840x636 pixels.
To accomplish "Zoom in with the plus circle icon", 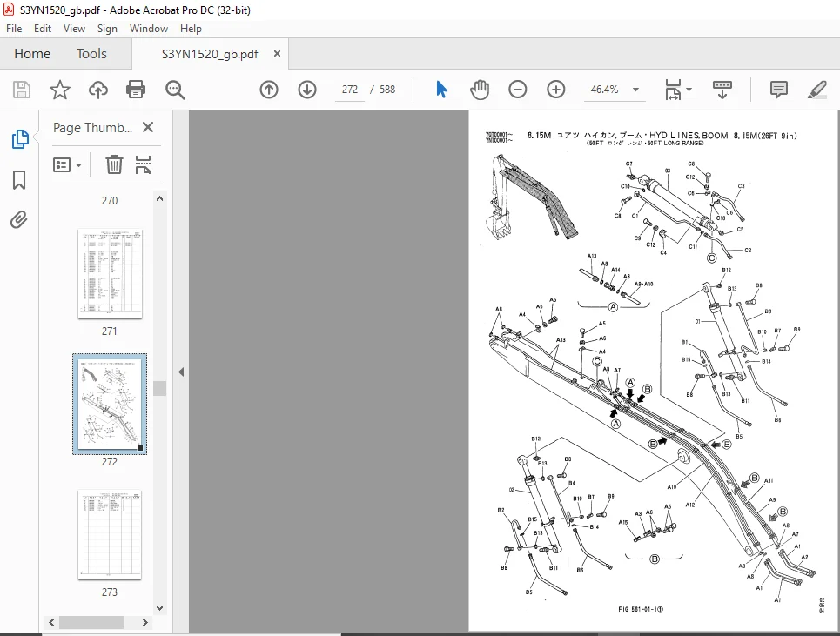I will click(x=556, y=90).
